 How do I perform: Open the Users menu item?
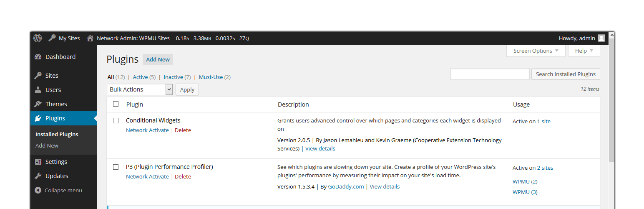53,90
